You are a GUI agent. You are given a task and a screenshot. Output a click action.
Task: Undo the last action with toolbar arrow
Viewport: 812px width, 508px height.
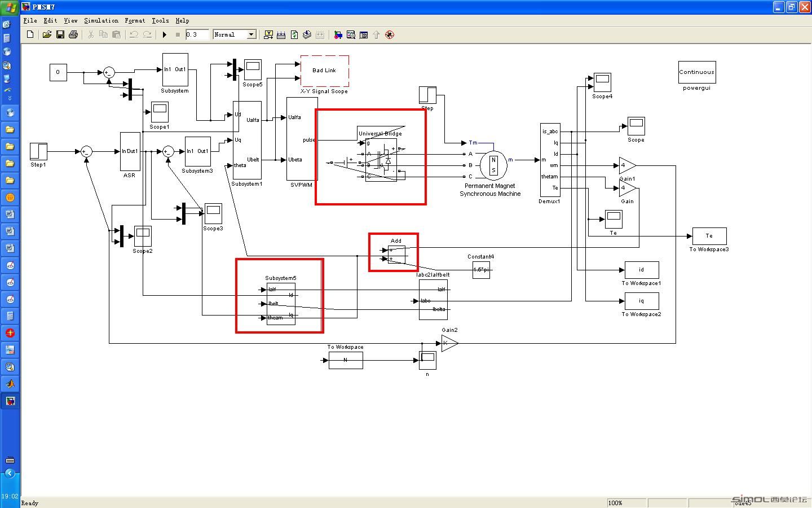(134, 34)
